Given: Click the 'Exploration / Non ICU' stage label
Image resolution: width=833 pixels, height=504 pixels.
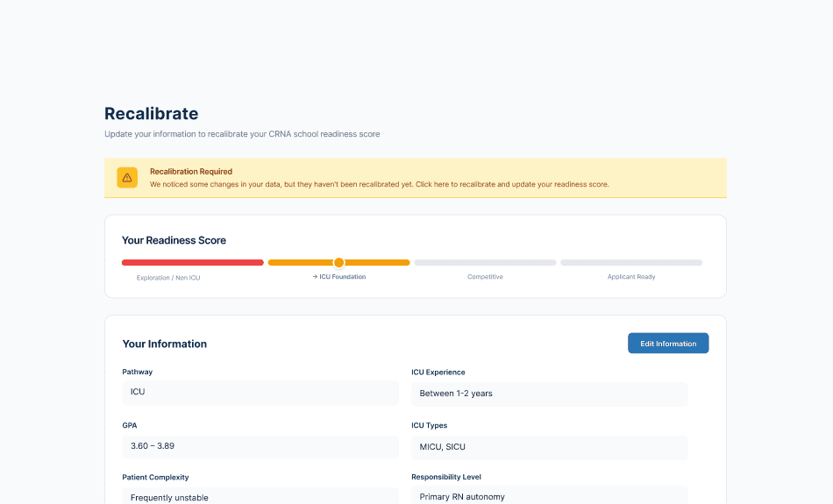Looking at the screenshot, I should tap(168, 278).
